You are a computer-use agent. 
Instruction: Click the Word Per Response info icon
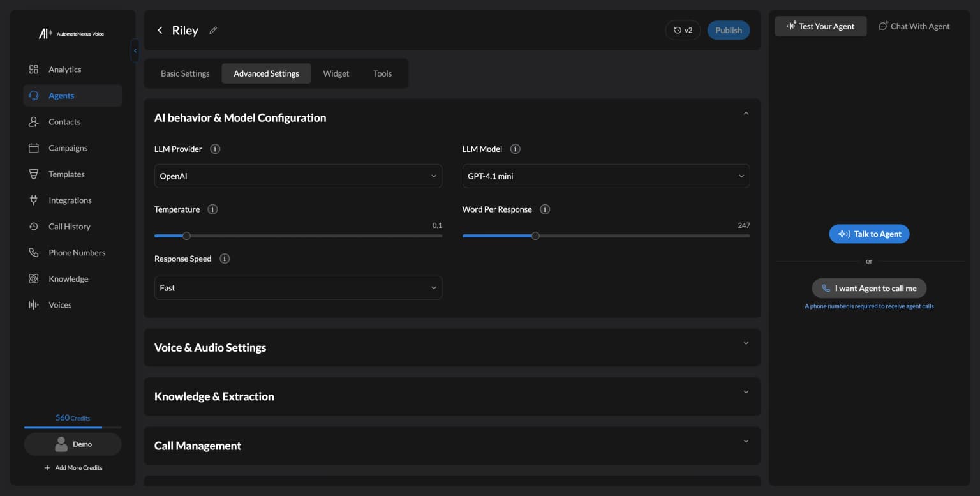pyautogui.click(x=545, y=209)
